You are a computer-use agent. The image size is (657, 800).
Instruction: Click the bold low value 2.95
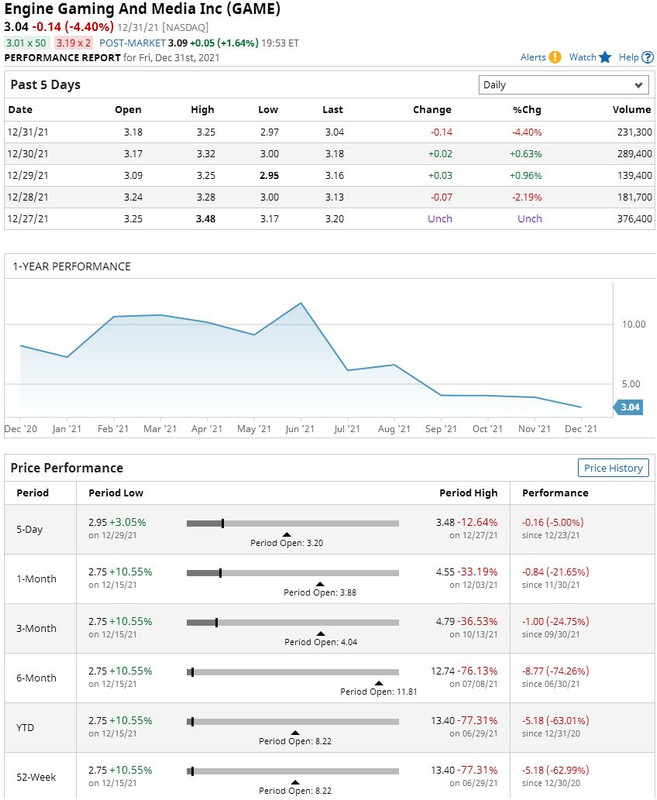pos(269,176)
